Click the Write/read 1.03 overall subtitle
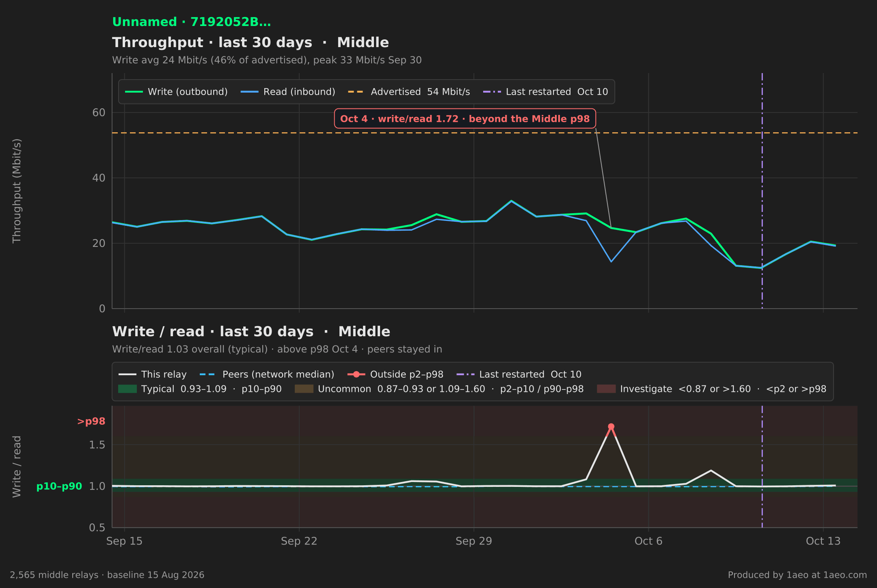The width and height of the screenshot is (877, 588). pyautogui.click(x=277, y=349)
